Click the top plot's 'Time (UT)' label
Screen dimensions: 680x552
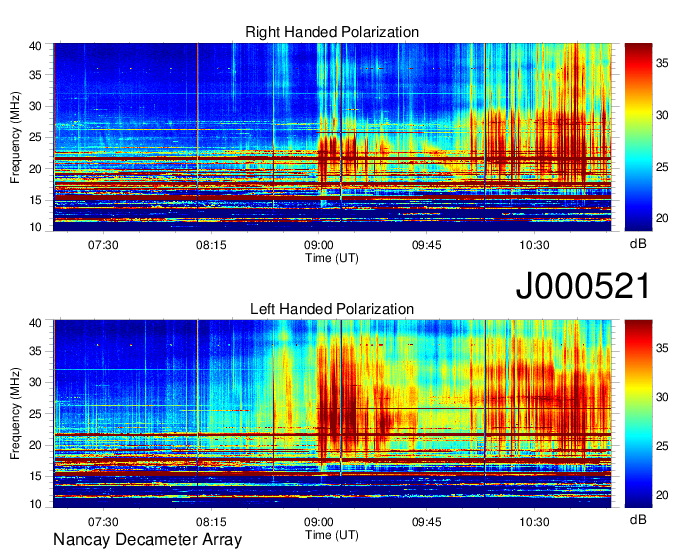(x=332, y=258)
